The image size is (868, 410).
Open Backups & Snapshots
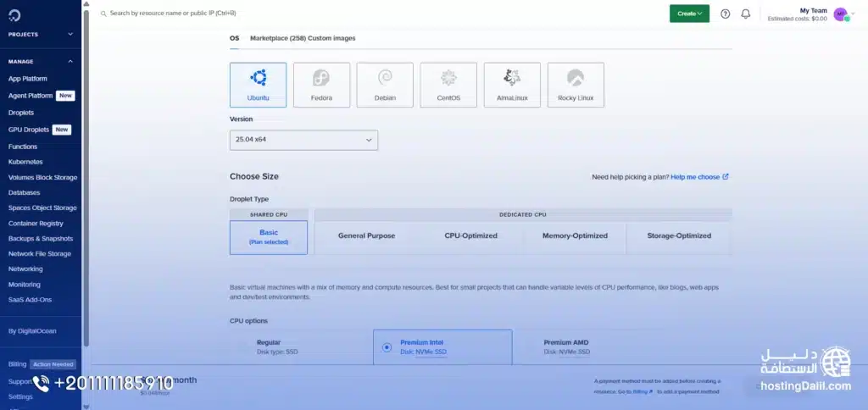41,239
